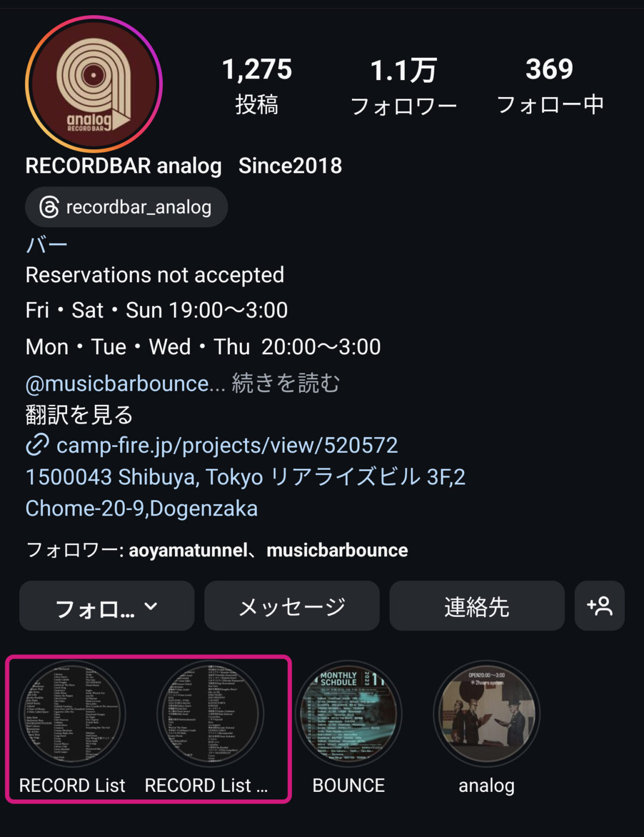Tap the バー business category label
644x837 pixels.
coord(47,244)
